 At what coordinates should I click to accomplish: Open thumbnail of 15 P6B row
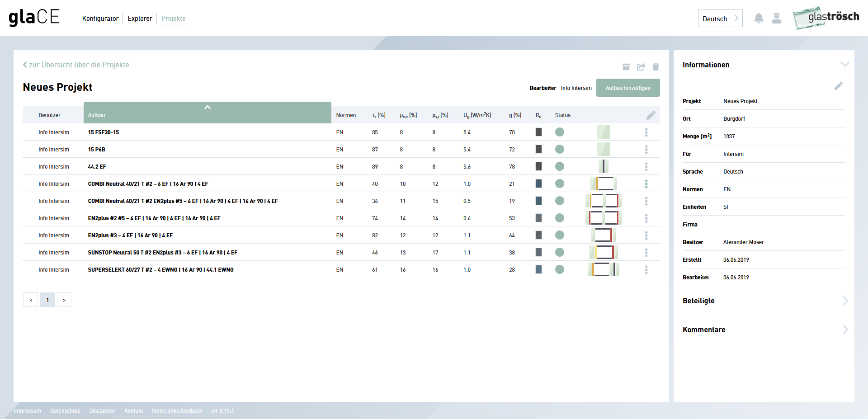604,149
